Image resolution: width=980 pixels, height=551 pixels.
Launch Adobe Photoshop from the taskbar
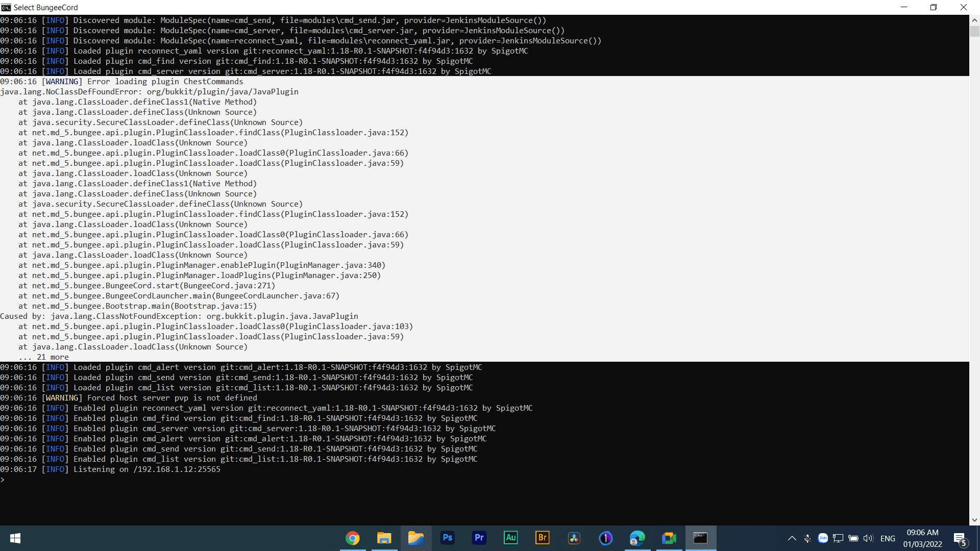(448, 538)
